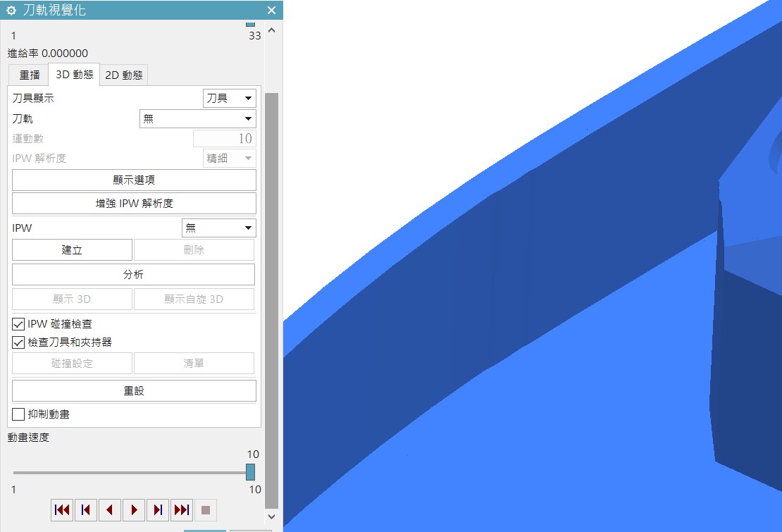Step to next operation

158,509
